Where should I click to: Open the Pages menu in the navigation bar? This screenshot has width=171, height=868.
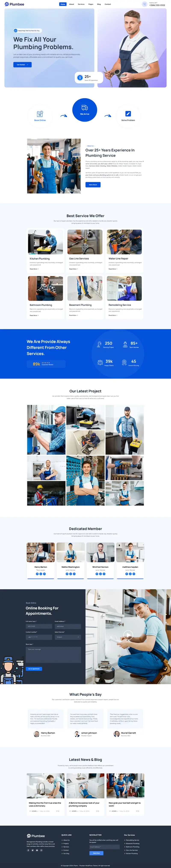(x=91, y=4)
